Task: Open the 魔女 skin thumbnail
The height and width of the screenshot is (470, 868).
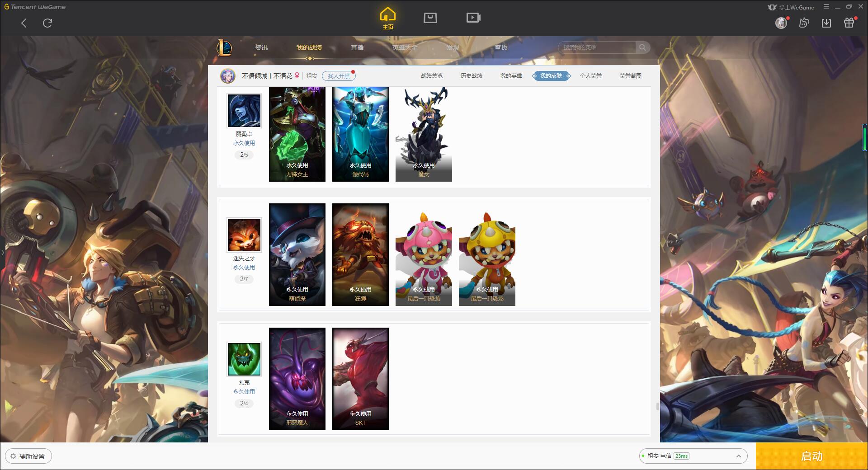Action: coord(424,134)
